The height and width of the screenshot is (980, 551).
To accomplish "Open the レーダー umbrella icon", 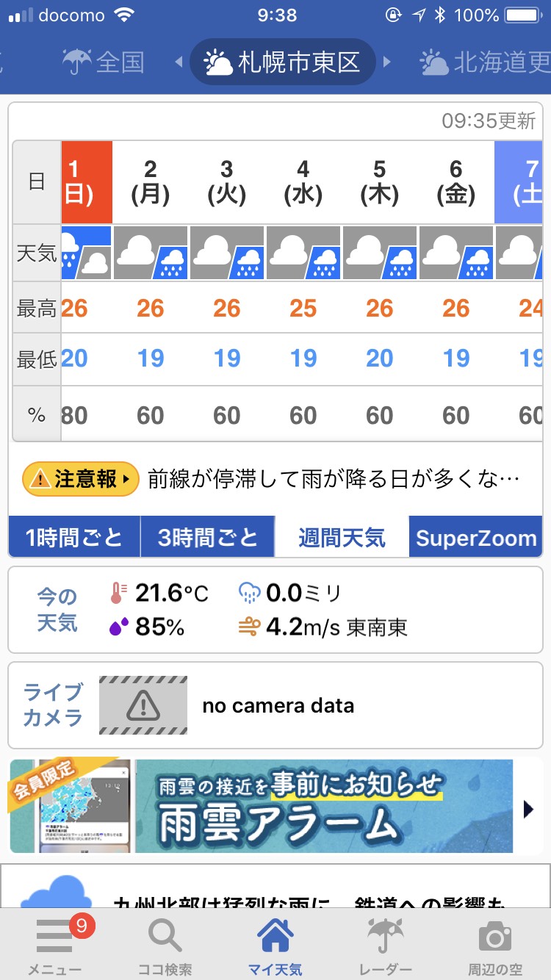I will pos(386,937).
